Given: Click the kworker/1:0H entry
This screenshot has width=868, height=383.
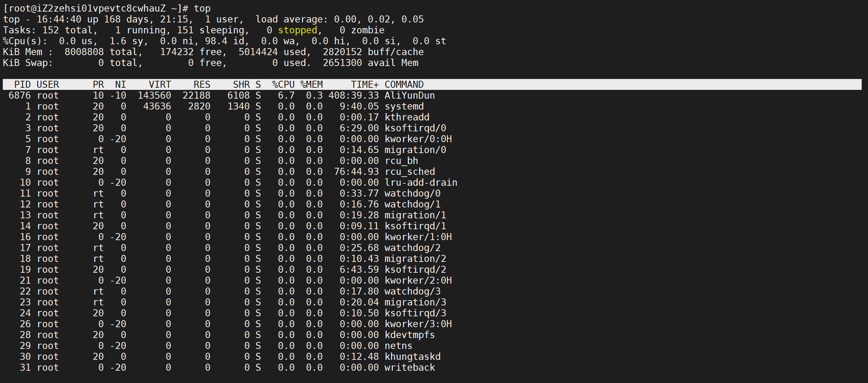Looking at the screenshot, I should coord(418,237).
